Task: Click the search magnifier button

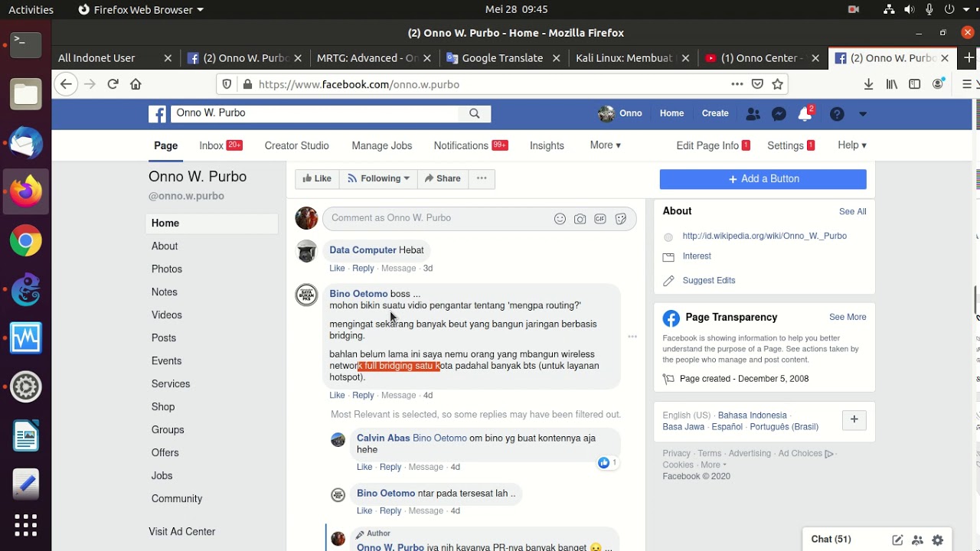Action: (475, 113)
